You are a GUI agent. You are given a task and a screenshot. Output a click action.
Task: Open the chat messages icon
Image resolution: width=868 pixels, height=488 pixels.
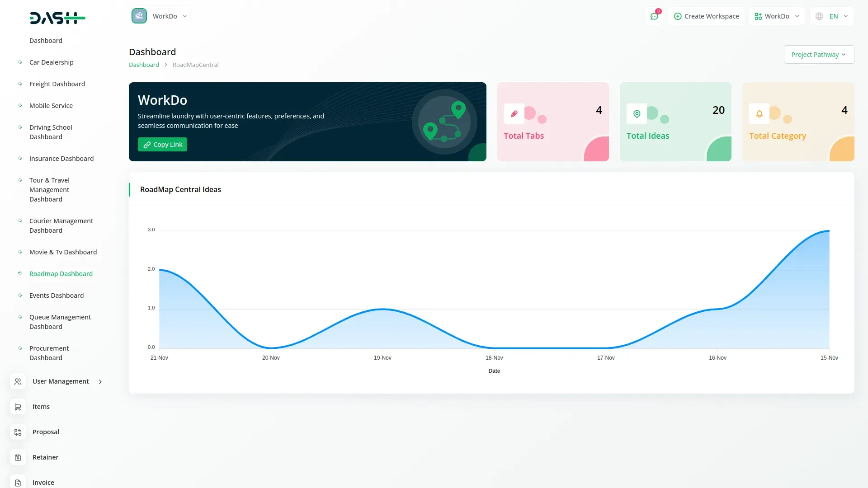[x=654, y=16]
